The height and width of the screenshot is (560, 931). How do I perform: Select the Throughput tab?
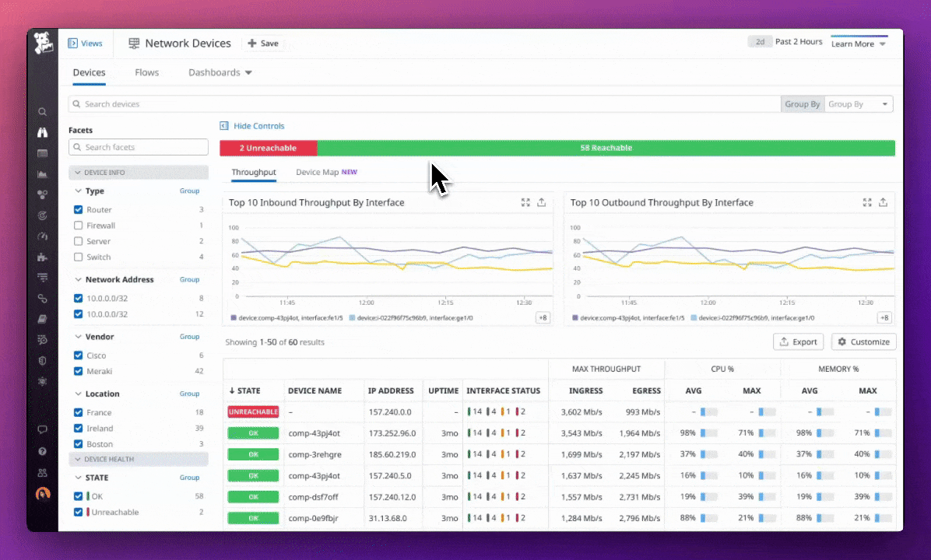(x=254, y=172)
